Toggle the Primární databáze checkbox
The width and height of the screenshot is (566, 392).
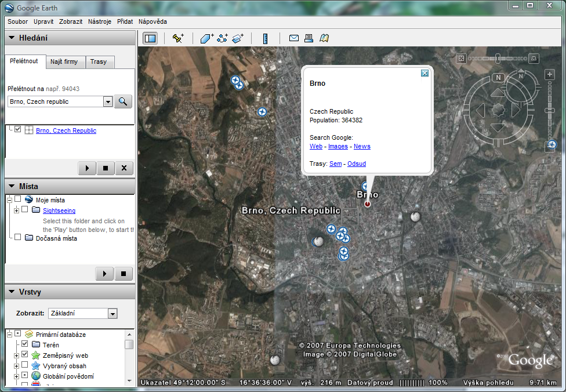pyautogui.click(x=17, y=333)
